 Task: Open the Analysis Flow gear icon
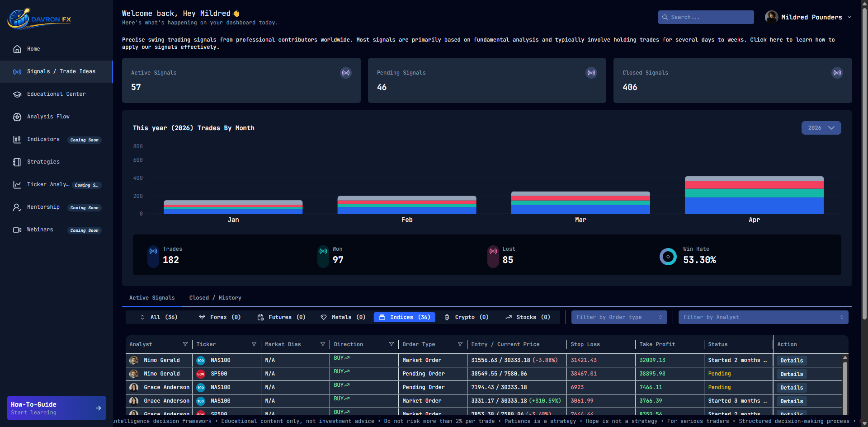17,117
